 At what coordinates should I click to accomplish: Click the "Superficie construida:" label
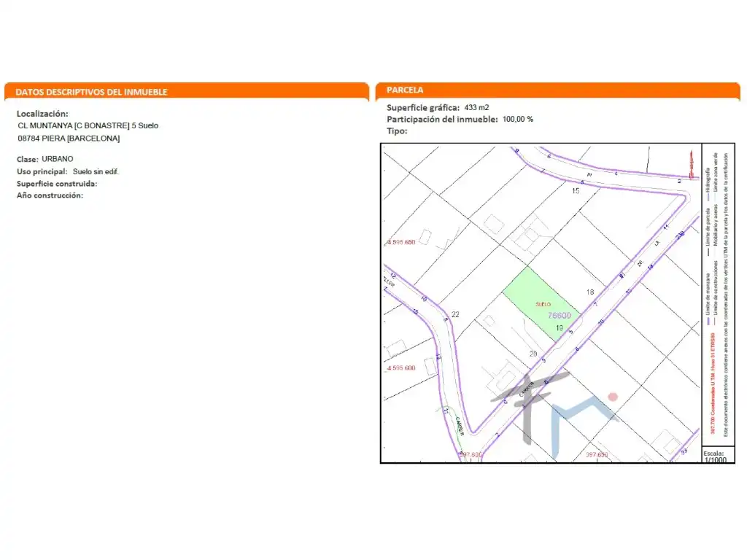[57, 184]
